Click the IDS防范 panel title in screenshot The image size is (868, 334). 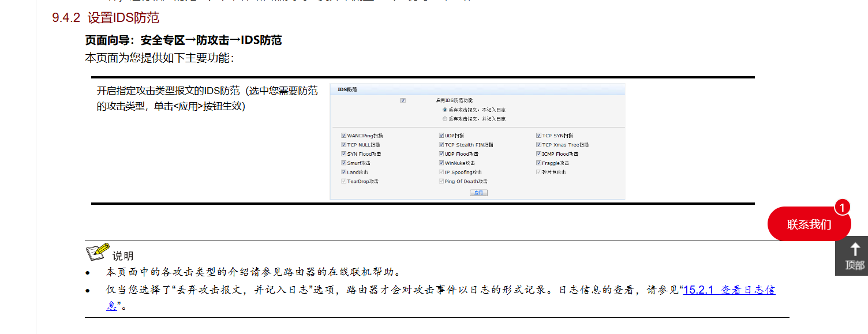tap(347, 90)
